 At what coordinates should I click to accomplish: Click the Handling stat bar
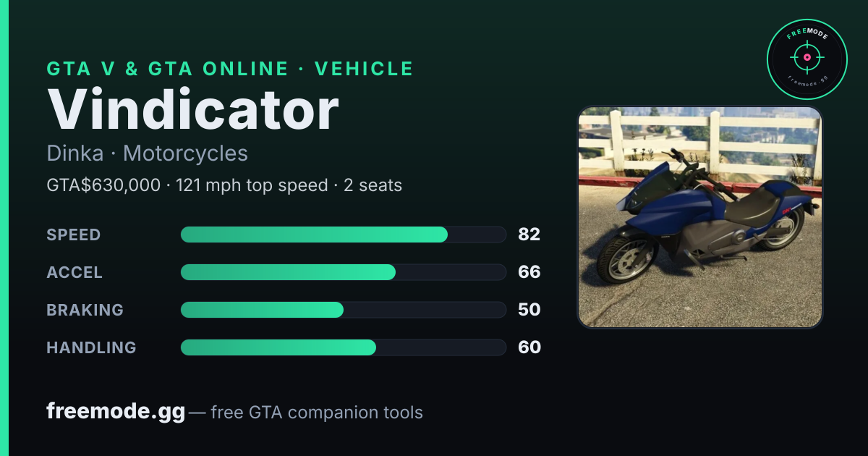(x=343, y=347)
